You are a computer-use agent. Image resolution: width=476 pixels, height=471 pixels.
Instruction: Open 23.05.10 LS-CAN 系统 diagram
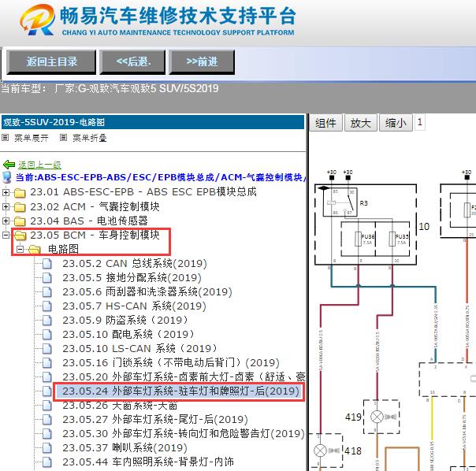tap(139, 348)
